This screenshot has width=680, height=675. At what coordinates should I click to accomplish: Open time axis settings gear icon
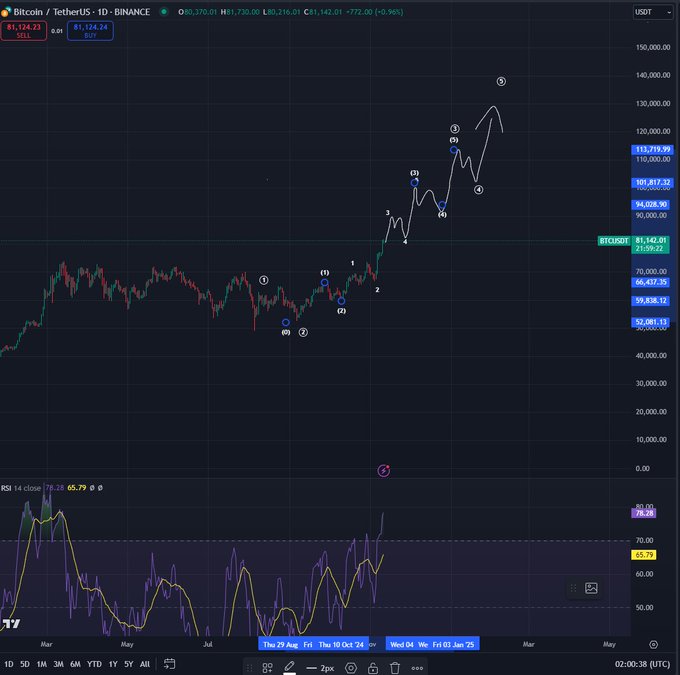(x=653, y=645)
